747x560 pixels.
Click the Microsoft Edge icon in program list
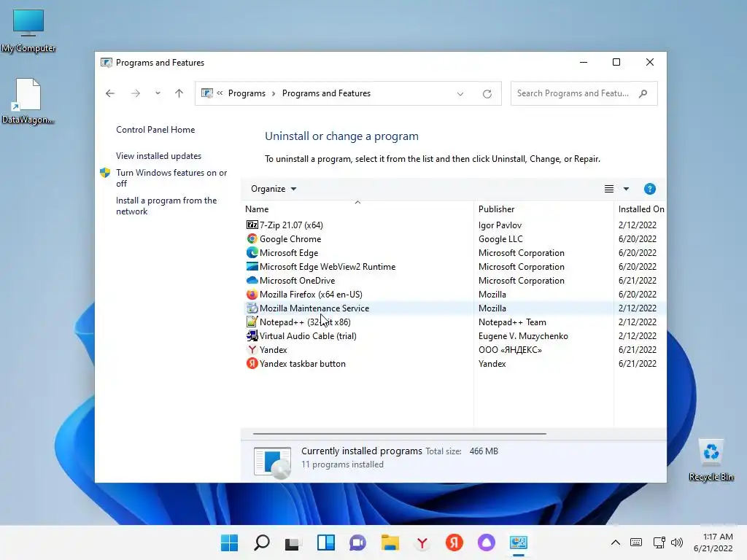pyautogui.click(x=252, y=252)
